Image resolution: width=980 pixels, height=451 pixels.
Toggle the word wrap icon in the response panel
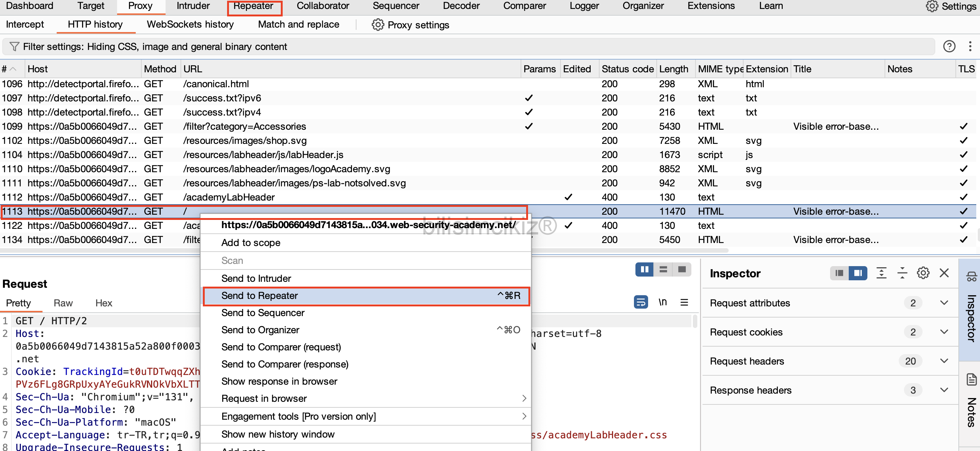coord(641,302)
